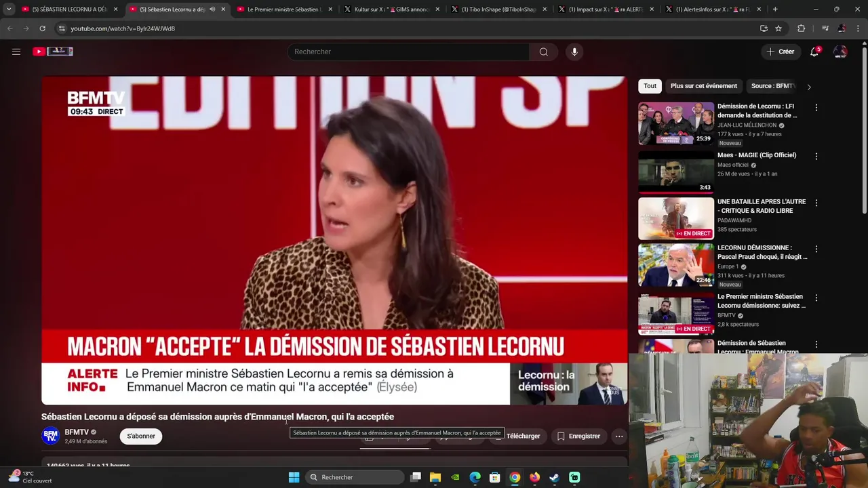Select the Tout filter chip
The height and width of the screenshot is (488, 868).
[650, 86]
